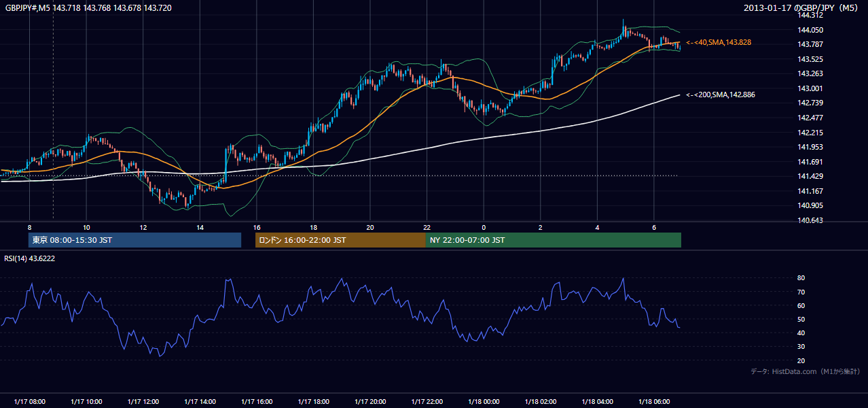
Task: Click the 1/18 00:00 bottom time label
Action: [484, 402]
